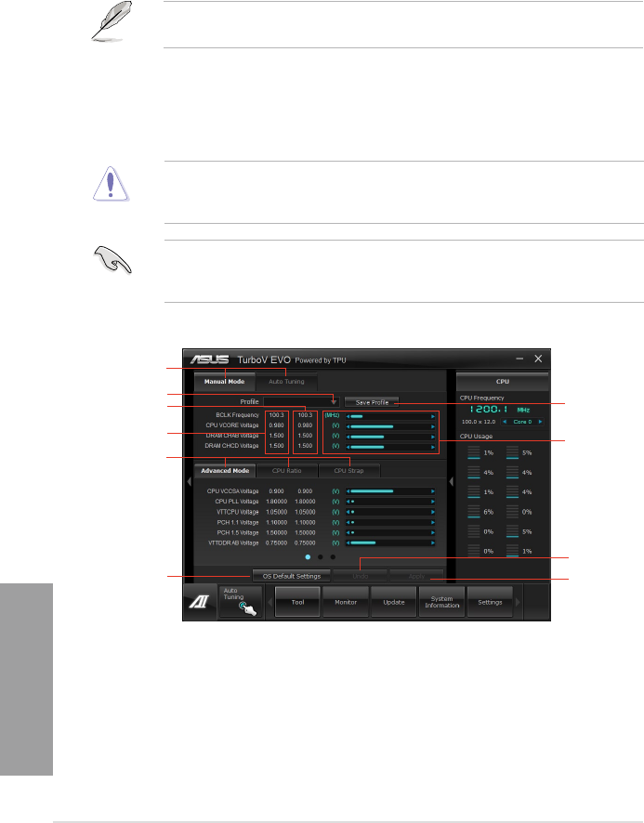The height and width of the screenshot is (823, 644).
Task: Click the CPU panel header button
Action: click(502, 382)
